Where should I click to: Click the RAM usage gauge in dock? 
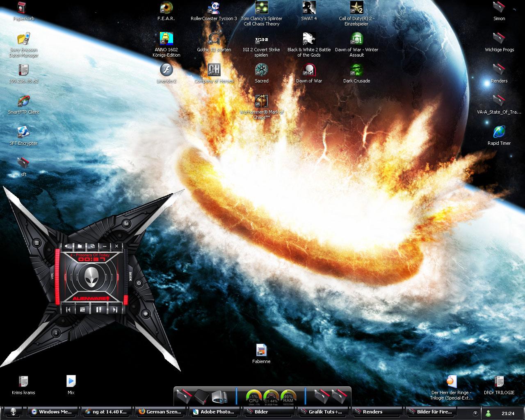288,397
